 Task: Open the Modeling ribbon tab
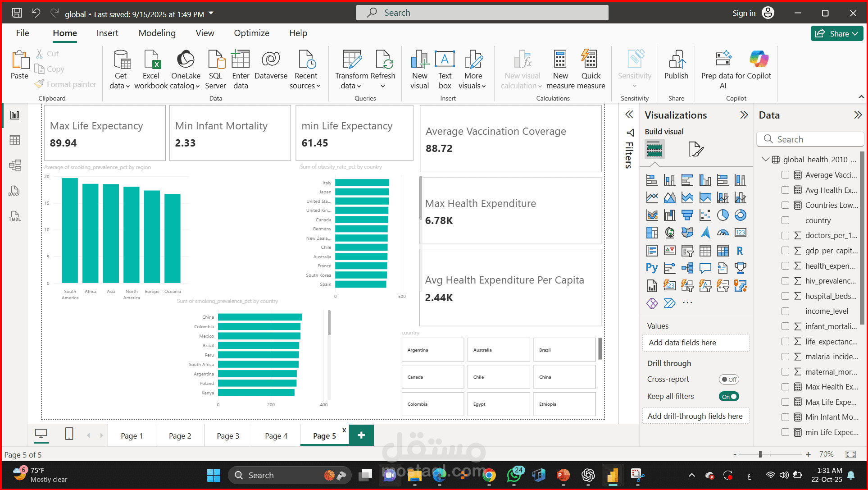tap(157, 33)
